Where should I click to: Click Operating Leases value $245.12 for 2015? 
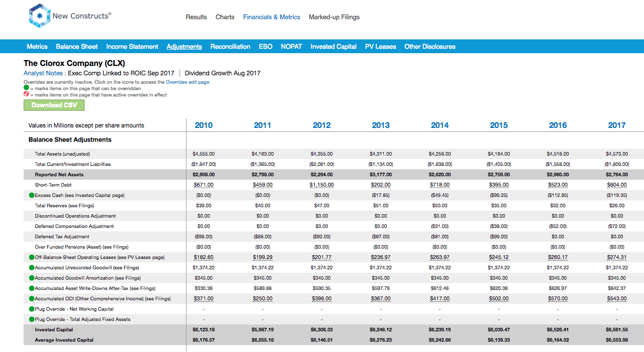tap(499, 257)
